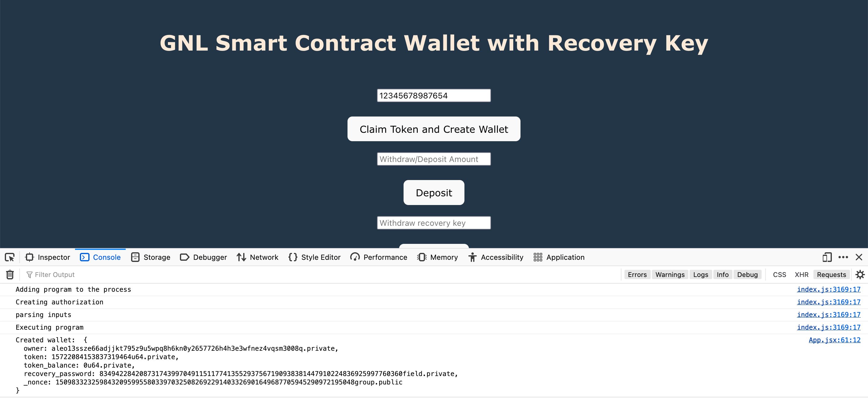868x398 pixels.
Task: Open the Debugger panel
Action: point(209,257)
